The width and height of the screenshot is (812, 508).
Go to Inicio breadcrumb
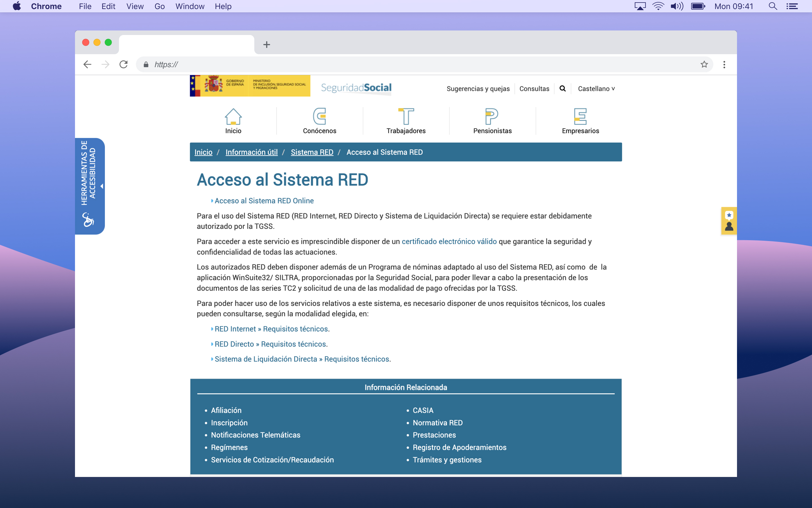click(203, 152)
